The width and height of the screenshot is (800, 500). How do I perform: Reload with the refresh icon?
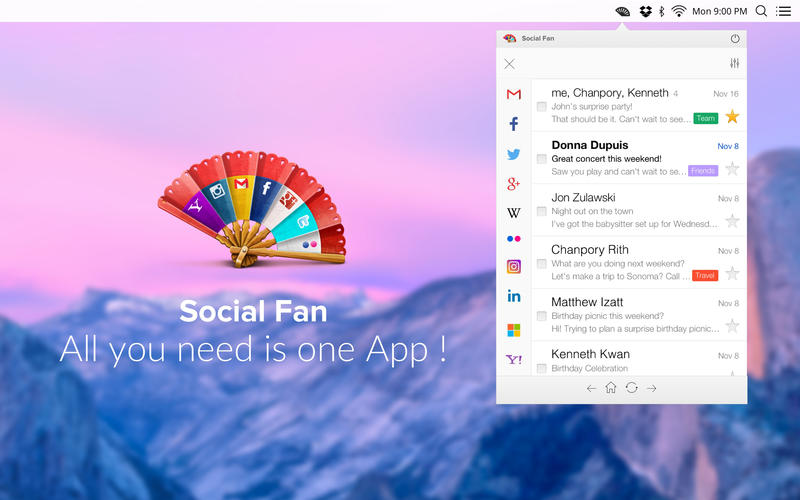632,388
